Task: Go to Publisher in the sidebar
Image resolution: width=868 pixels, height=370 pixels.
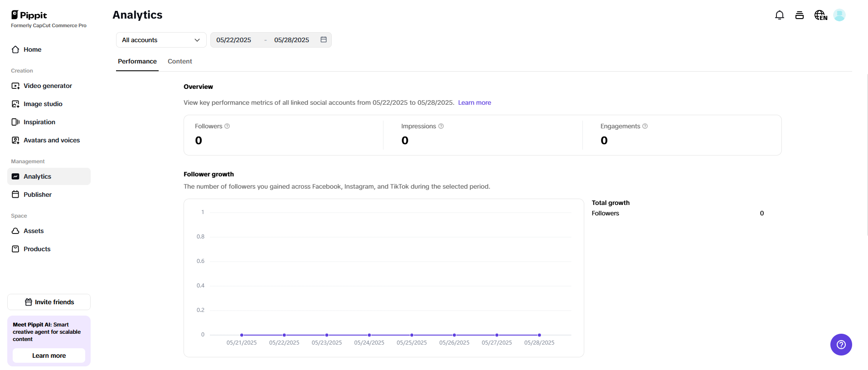Action: [x=38, y=195]
